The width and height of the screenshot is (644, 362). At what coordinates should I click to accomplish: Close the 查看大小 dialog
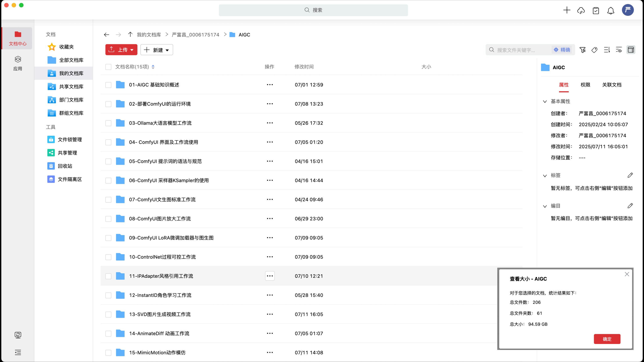pos(627,274)
